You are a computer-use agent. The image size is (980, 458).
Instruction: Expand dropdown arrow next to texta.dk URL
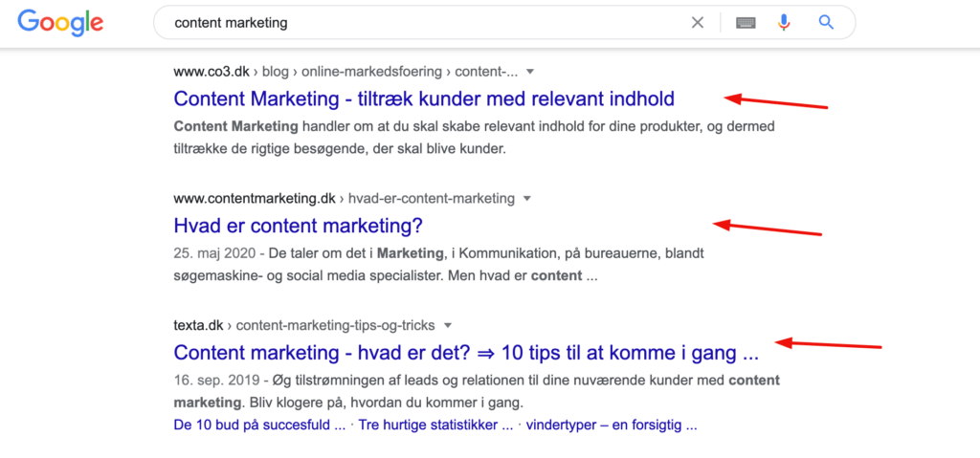[x=447, y=325]
